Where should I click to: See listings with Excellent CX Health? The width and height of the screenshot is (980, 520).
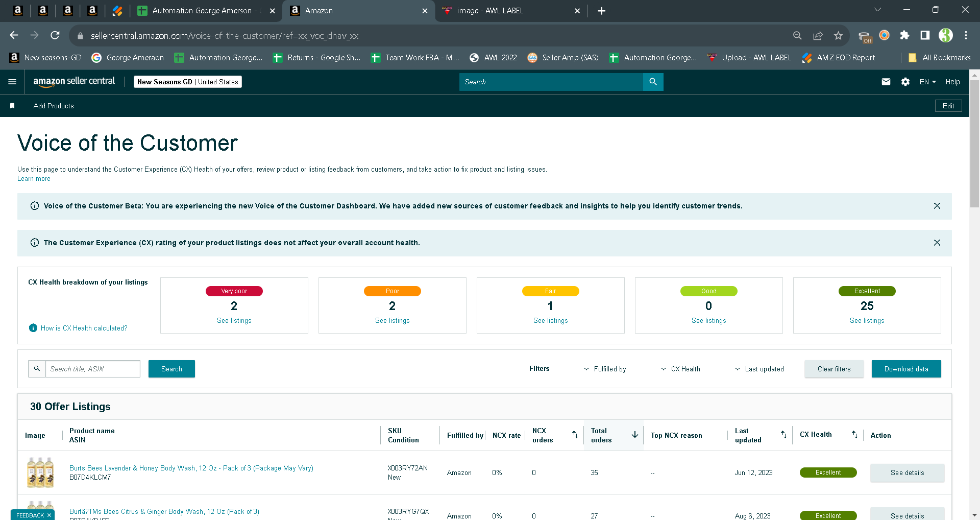point(867,320)
